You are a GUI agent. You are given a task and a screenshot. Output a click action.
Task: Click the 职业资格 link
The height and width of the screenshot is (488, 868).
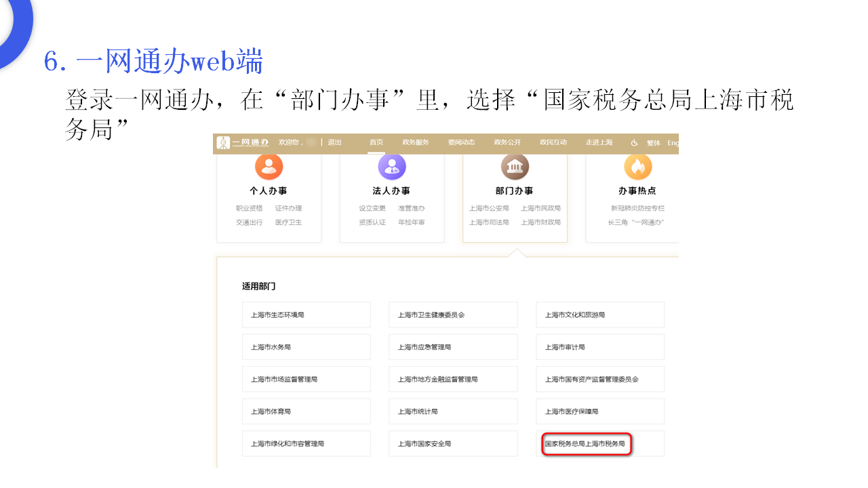250,208
